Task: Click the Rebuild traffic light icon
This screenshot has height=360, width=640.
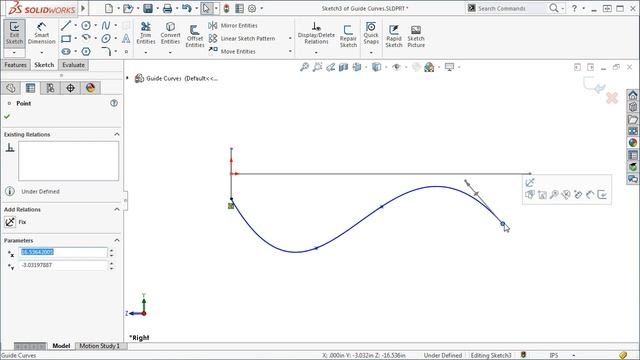Action: tap(227, 8)
